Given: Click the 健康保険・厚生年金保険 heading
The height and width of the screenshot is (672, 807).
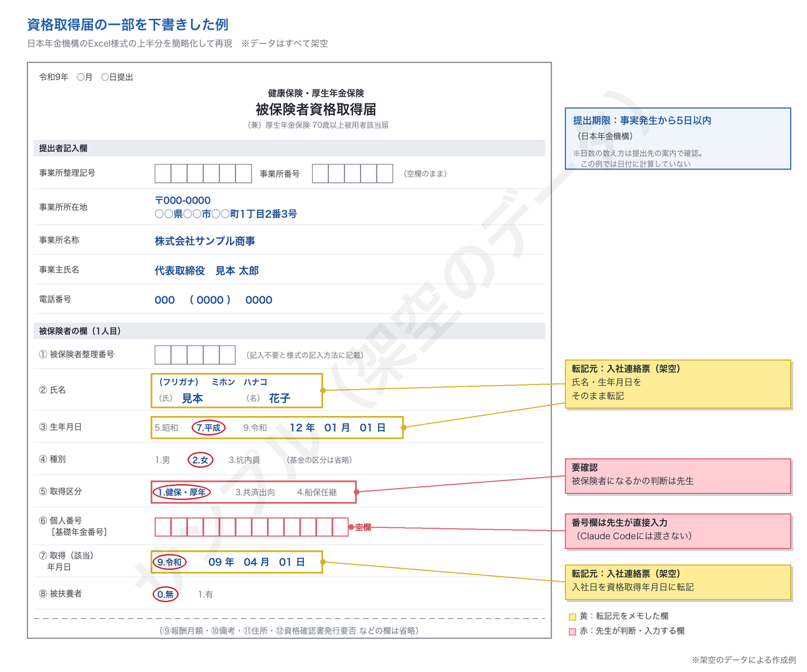Looking at the screenshot, I should 315,93.
